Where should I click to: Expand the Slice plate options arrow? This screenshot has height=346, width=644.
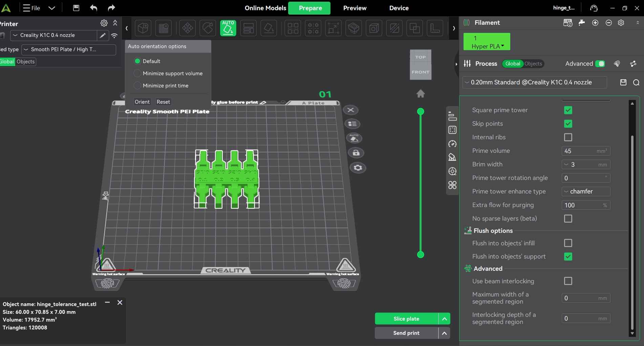[x=444, y=319]
